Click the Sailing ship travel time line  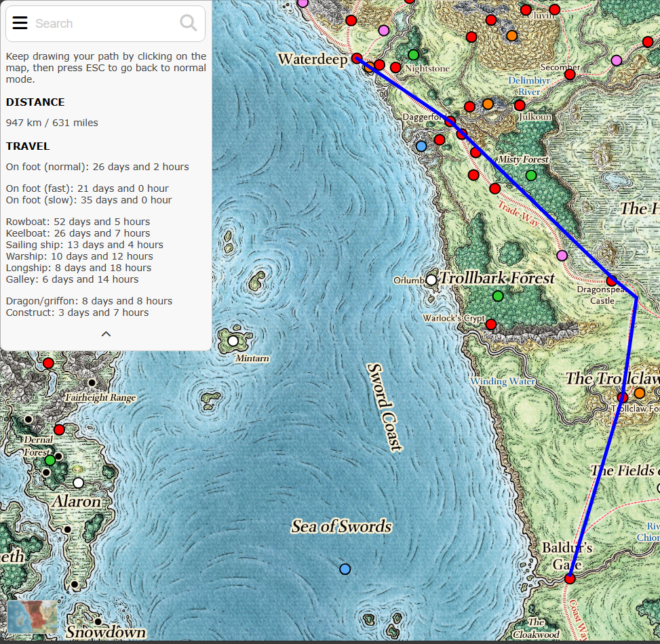click(x=85, y=245)
